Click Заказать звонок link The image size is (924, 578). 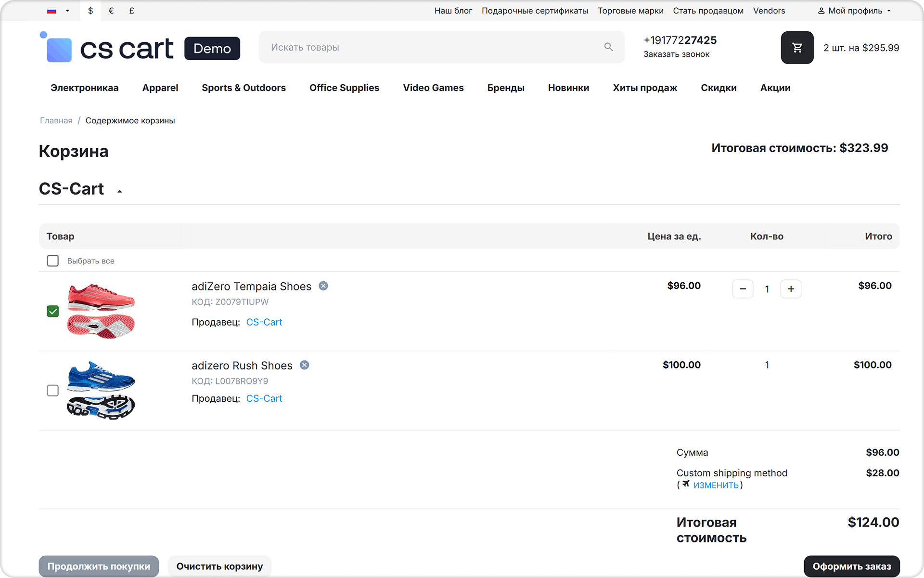(x=677, y=54)
